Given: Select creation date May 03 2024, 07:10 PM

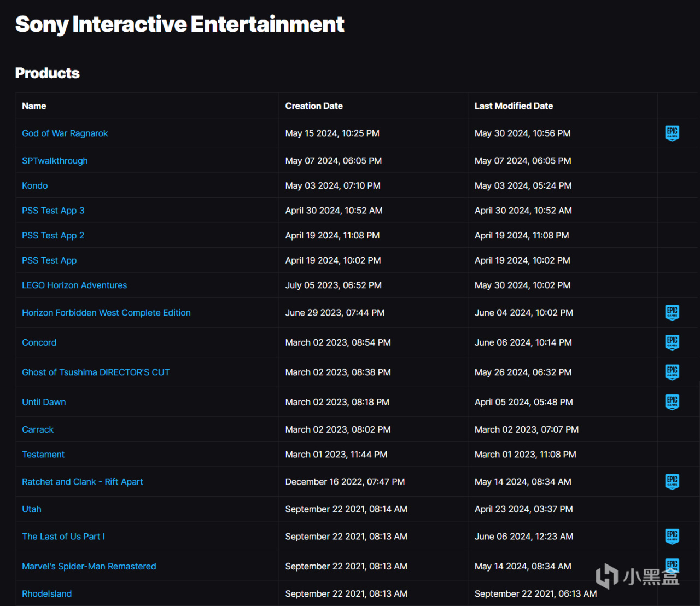Looking at the screenshot, I should (332, 186).
